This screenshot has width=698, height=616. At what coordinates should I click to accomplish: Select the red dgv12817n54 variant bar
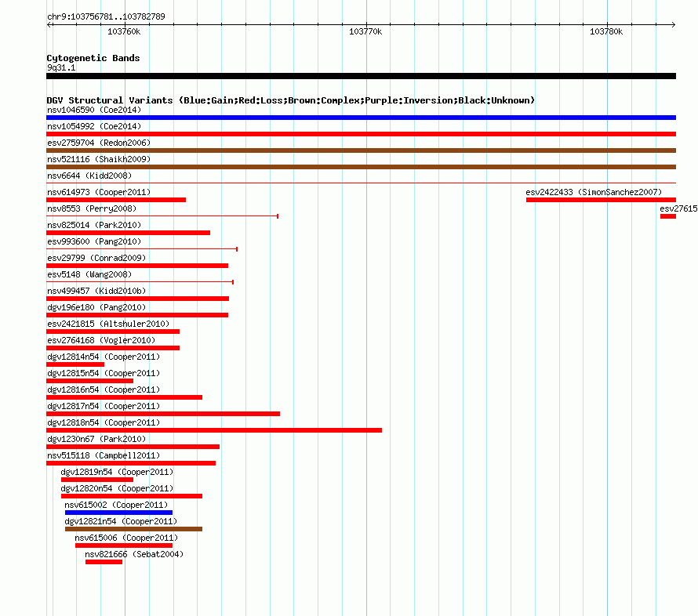(x=163, y=414)
